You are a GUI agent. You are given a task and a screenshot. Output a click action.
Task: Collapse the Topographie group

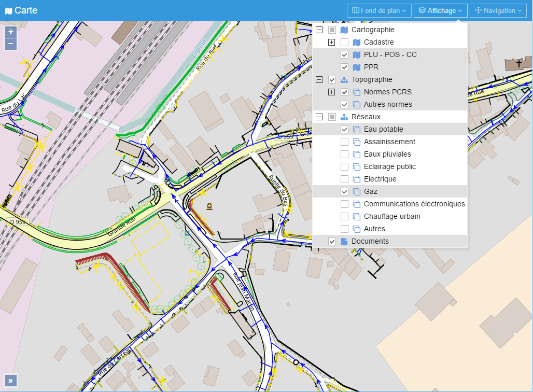[x=319, y=80]
